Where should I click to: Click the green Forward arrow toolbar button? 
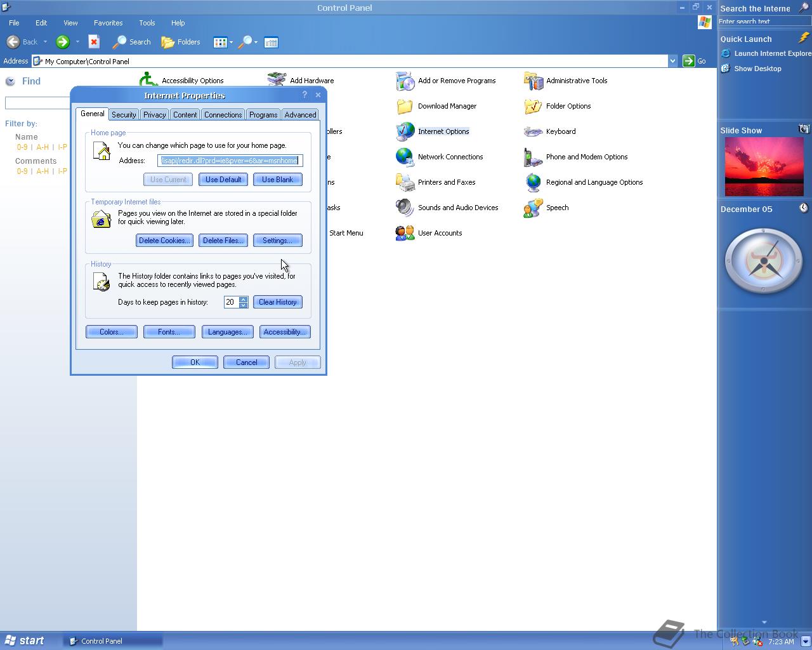pos(62,42)
